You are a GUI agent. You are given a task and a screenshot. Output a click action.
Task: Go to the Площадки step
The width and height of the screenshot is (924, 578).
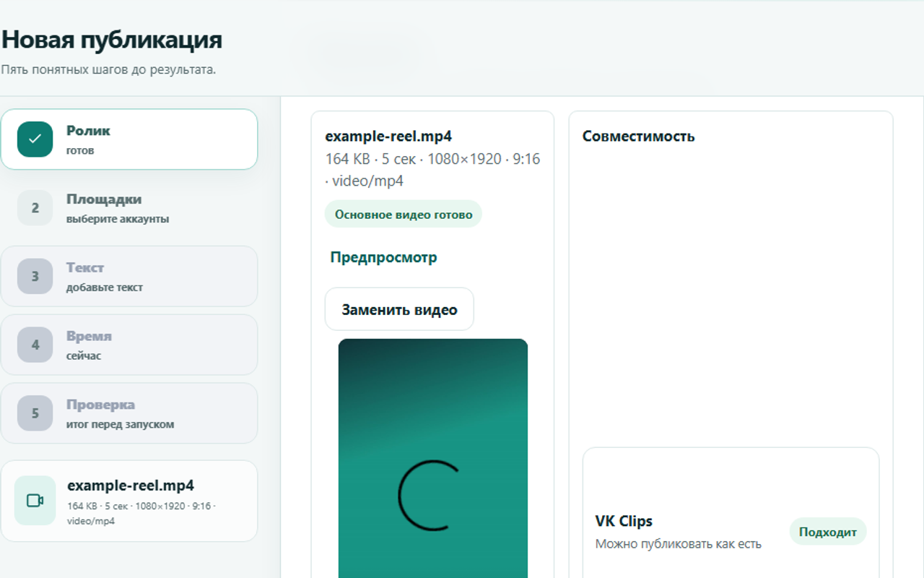pyautogui.click(x=129, y=208)
